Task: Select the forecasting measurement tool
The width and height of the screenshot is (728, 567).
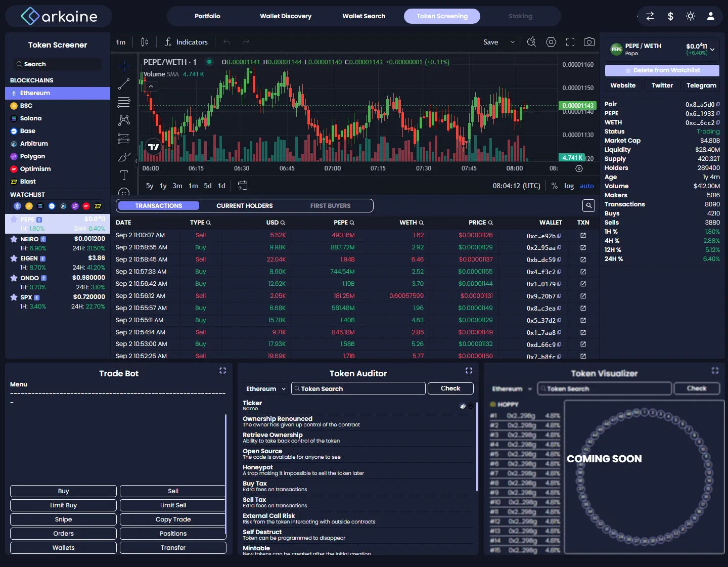Action: pos(124,139)
